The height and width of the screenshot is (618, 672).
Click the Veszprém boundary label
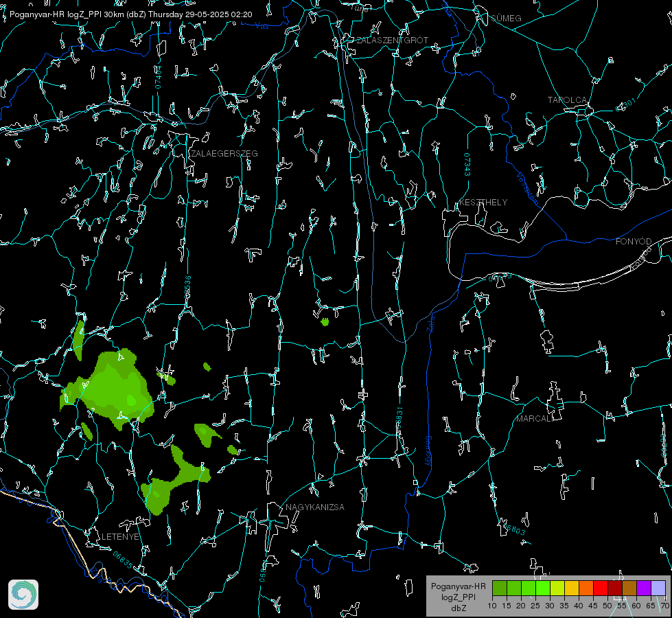(x=527, y=188)
